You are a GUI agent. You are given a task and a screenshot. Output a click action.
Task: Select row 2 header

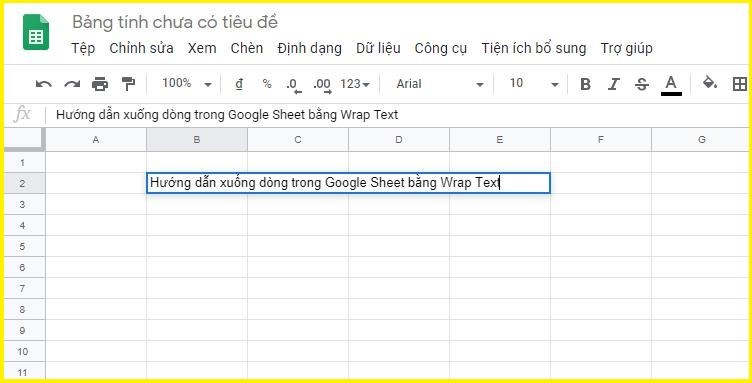pyautogui.click(x=24, y=183)
